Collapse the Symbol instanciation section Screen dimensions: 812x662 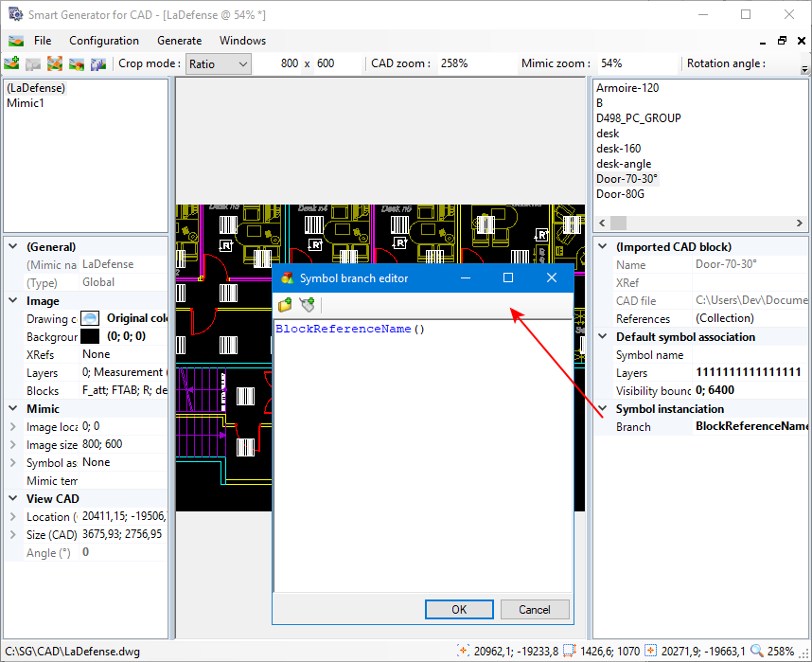point(603,409)
